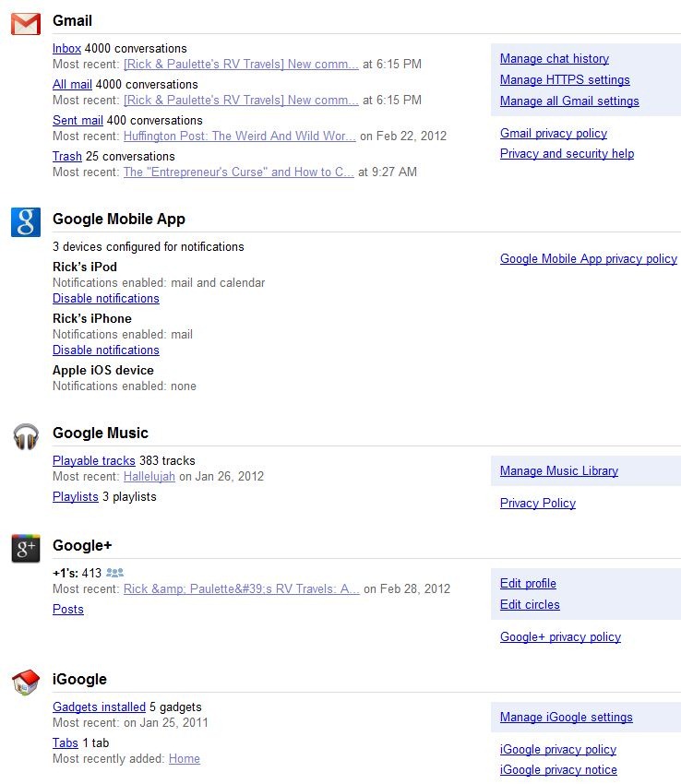This screenshot has height=784, width=681.
Task: Click the Google Mobile App icon
Action: click(x=26, y=222)
